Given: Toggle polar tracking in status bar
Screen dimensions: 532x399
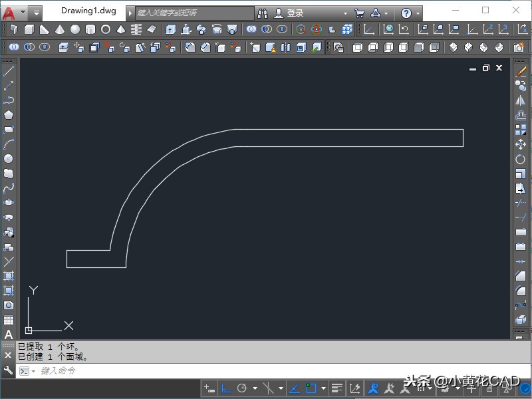Looking at the screenshot, I should tap(242, 388).
